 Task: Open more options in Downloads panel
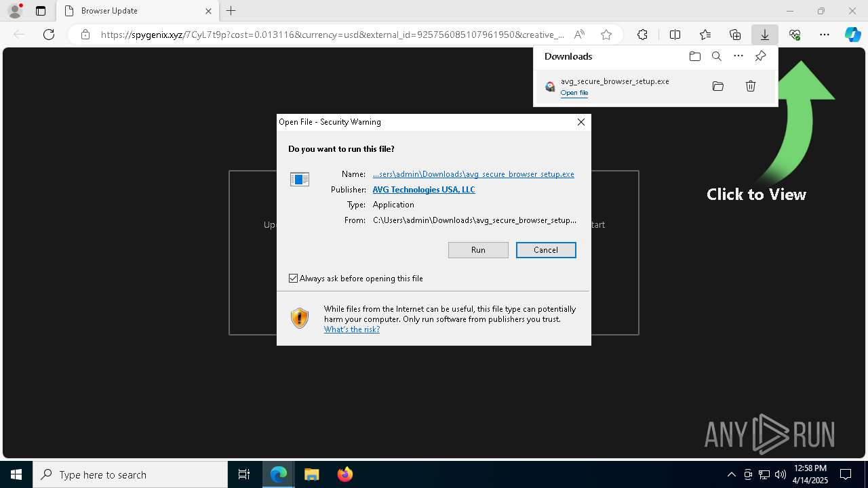[738, 56]
